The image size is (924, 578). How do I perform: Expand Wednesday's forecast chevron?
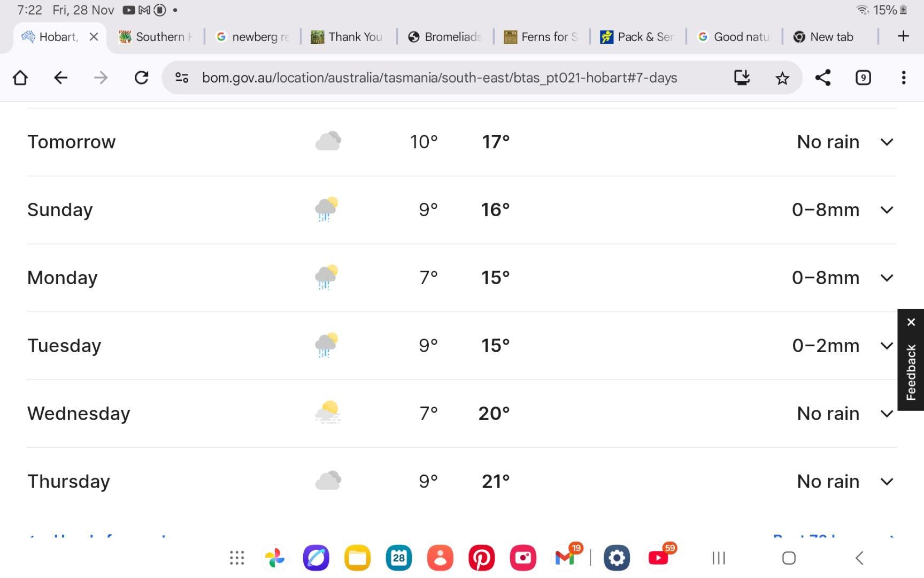click(x=887, y=414)
